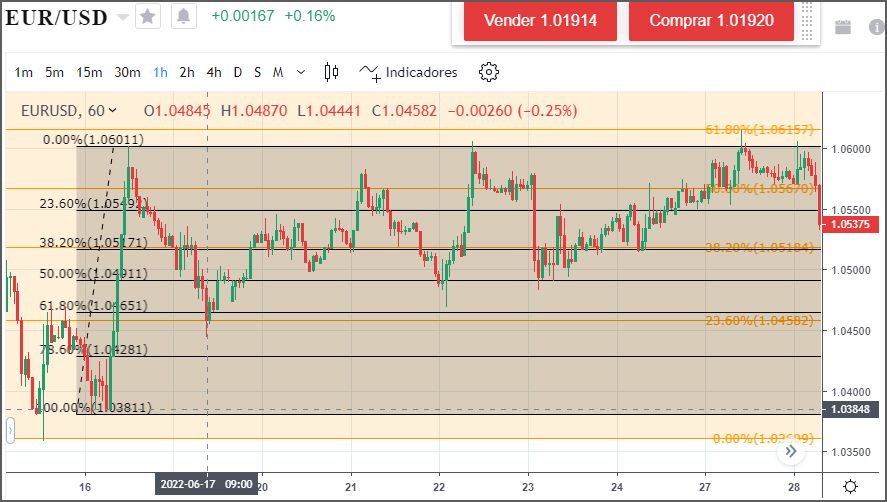Set a price alert with bell icon
The image size is (887, 502).
[x=184, y=17]
